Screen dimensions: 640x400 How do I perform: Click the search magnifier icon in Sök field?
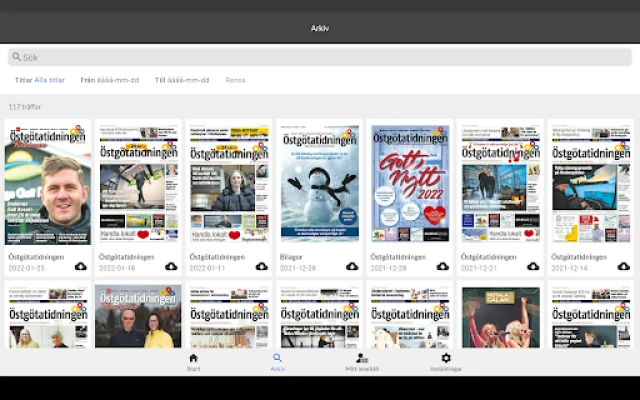pos(16,57)
